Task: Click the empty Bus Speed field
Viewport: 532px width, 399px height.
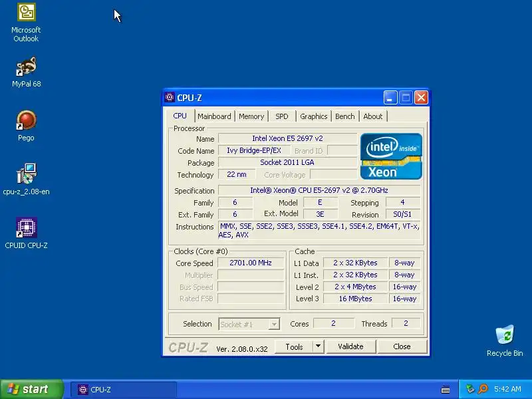Action: click(x=251, y=287)
